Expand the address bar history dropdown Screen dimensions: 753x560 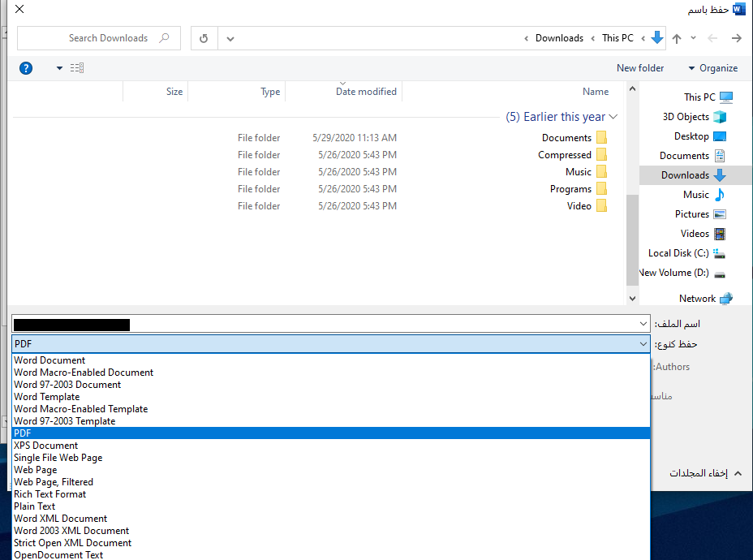[230, 39]
